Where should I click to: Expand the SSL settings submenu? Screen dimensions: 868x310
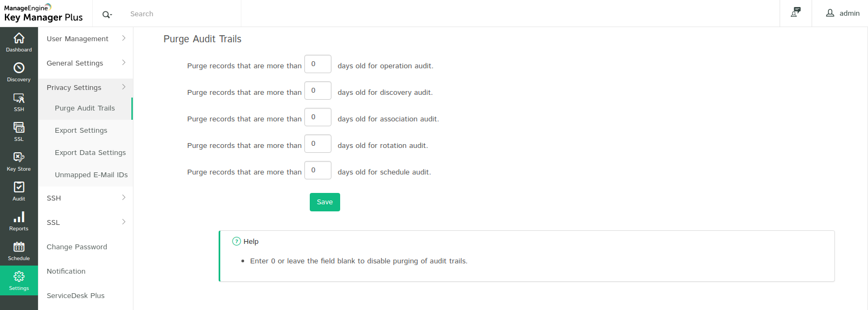[85, 223]
